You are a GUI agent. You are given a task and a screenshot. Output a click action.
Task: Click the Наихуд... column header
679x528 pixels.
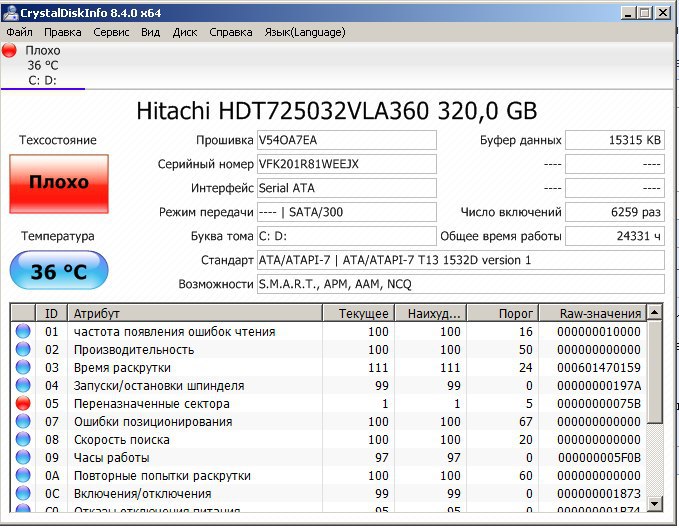(430, 313)
